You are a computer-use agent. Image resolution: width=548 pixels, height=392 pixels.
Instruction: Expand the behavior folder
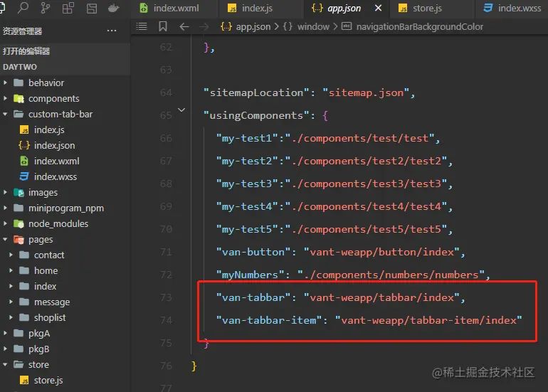(x=5, y=83)
